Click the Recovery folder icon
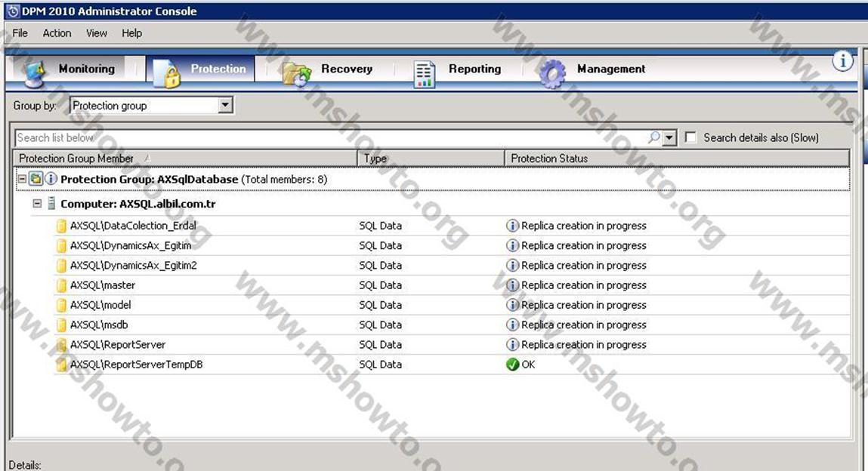 point(297,74)
